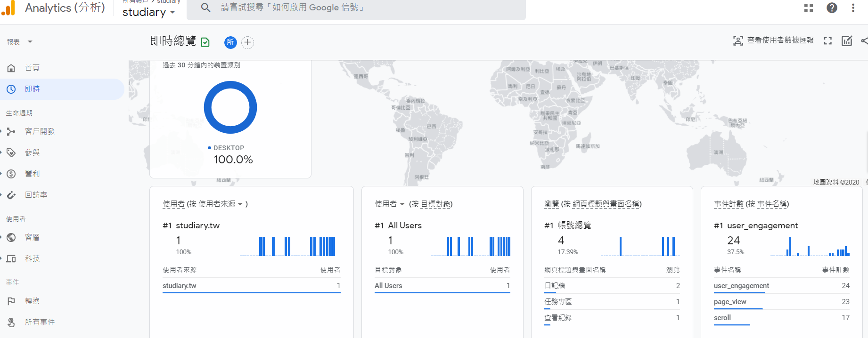Screen dimensions: 868x338
Task: Open 轉換 in the sidebar
Action: point(33,301)
